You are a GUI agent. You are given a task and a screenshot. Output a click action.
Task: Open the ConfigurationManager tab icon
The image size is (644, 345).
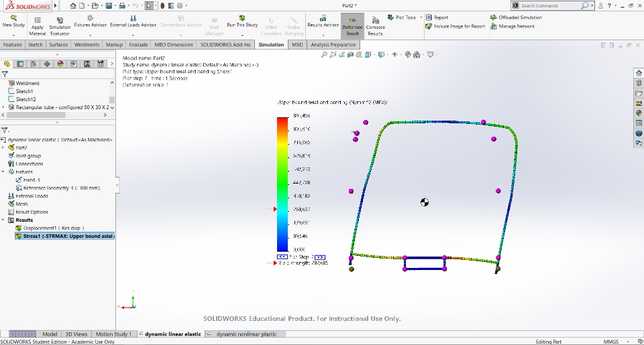tap(34, 64)
